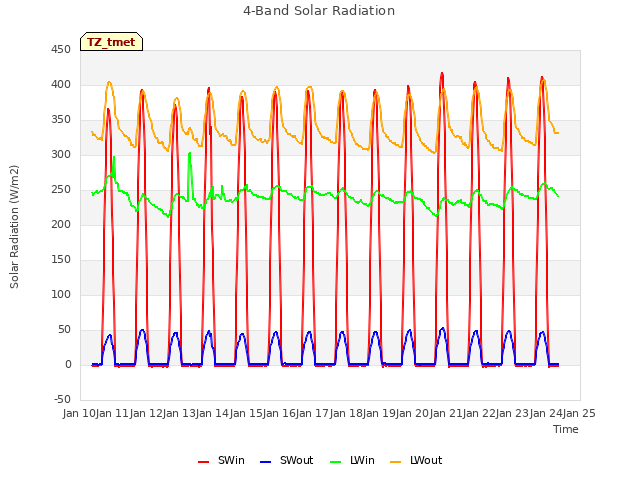This screenshot has height=480, width=640.
Task: Click the 250 y-axis label
Action: [x=61, y=190]
